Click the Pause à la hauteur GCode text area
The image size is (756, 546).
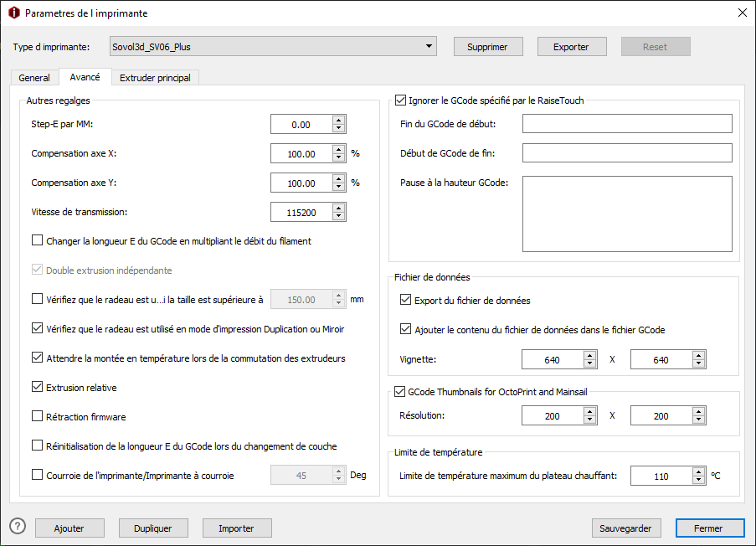point(627,214)
